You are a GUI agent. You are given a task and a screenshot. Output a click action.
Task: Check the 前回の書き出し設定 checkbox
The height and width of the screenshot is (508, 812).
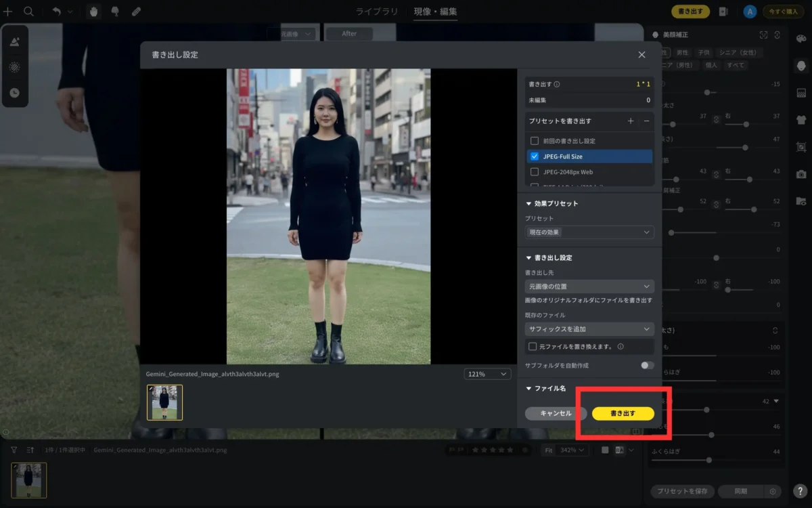click(x=535, y=141)
